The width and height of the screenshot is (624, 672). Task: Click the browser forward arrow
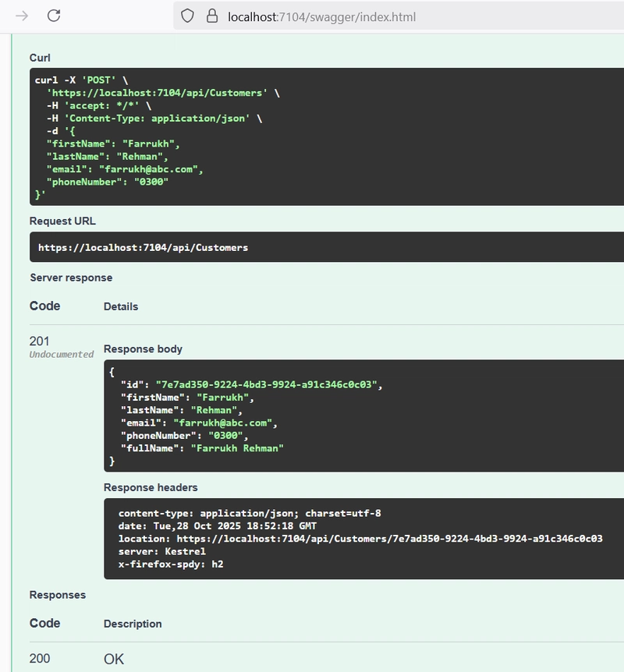22,16
